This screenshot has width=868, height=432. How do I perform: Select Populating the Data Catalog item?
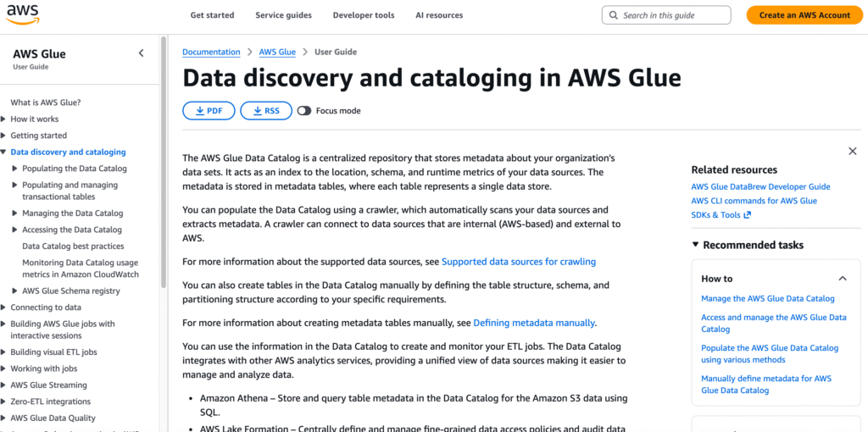point(75,169)
